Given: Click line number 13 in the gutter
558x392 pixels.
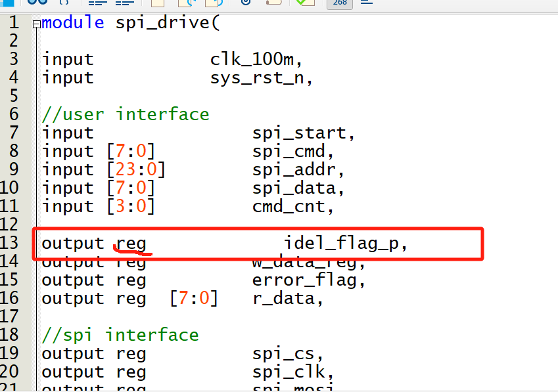Looking at the screenshot, I should [14, 243].
